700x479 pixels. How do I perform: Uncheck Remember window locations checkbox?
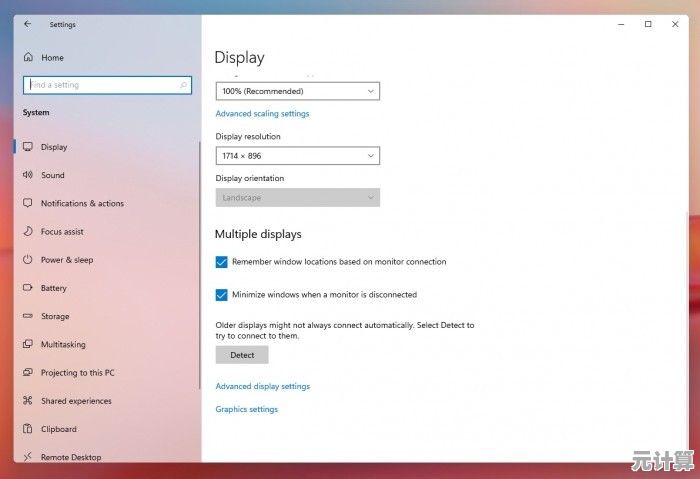pyautogui.click(x=222, y=262)
